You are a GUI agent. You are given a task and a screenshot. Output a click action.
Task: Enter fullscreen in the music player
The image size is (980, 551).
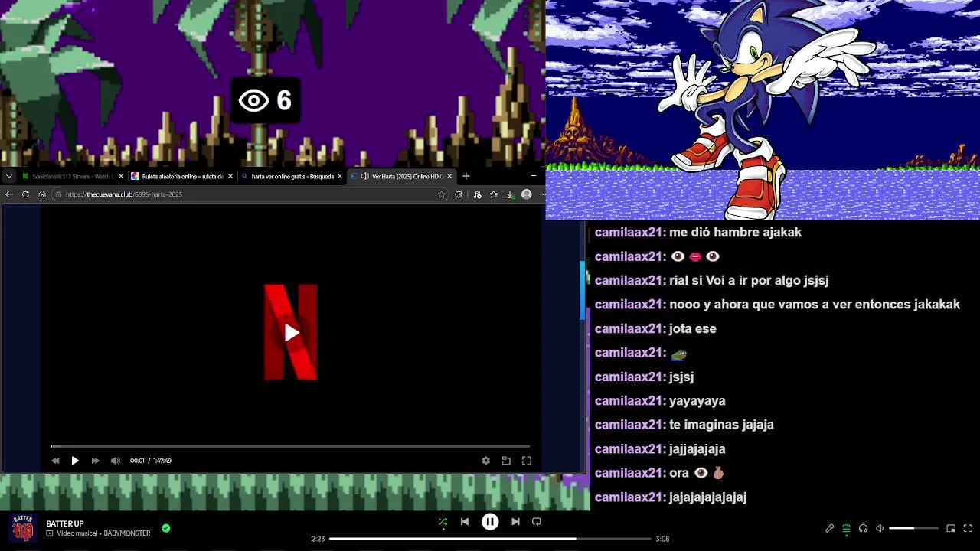point(968,528)
